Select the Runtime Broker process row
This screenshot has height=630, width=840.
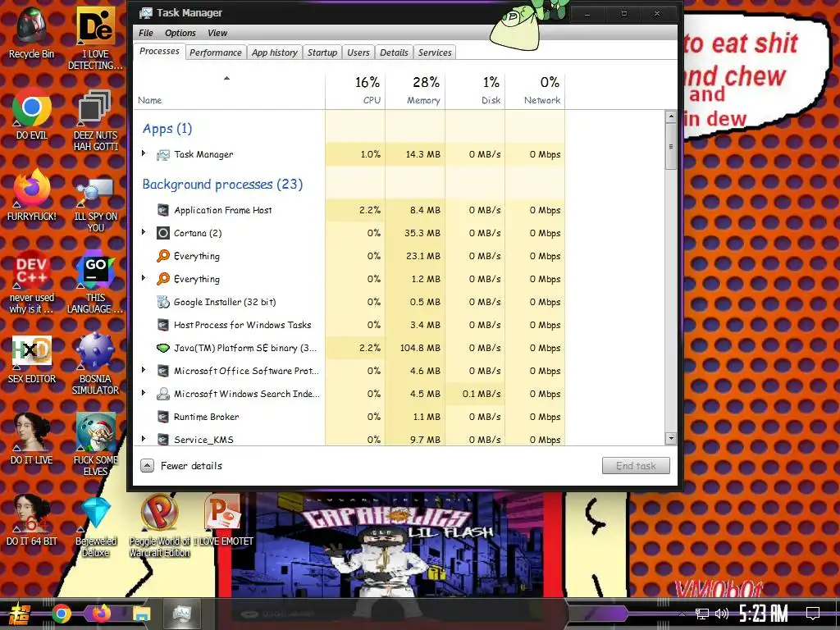pyautogui.click(x=349, y=416)
